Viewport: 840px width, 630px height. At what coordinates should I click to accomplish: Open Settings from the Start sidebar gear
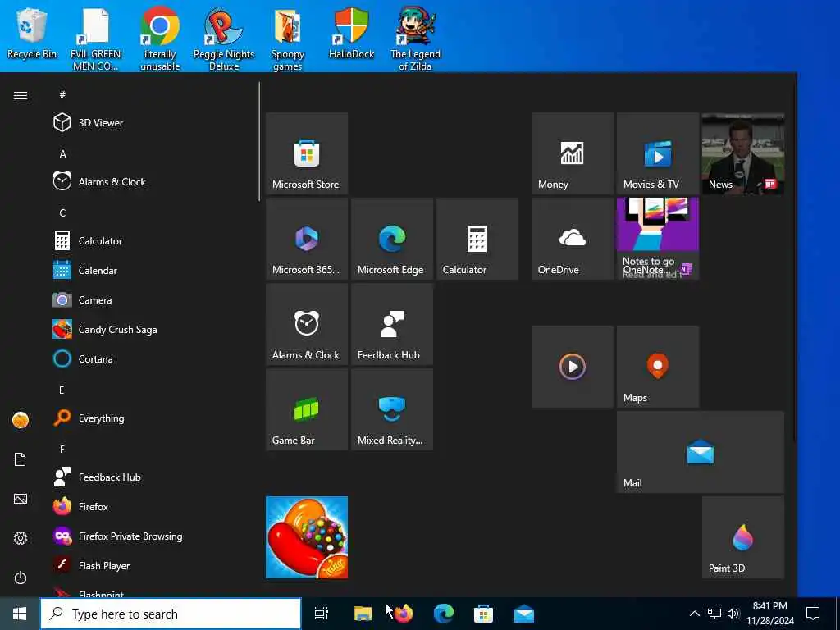click(x=21, y=538)
